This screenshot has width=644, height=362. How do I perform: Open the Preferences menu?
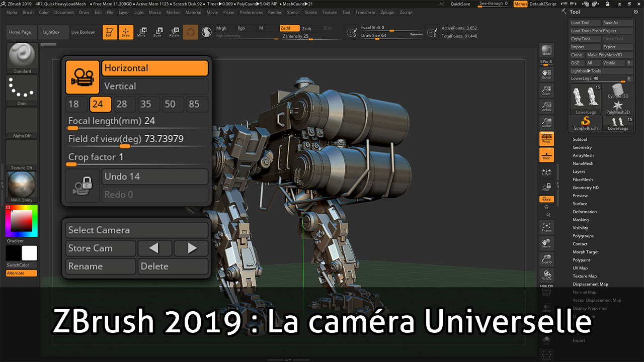click(251, 12)
